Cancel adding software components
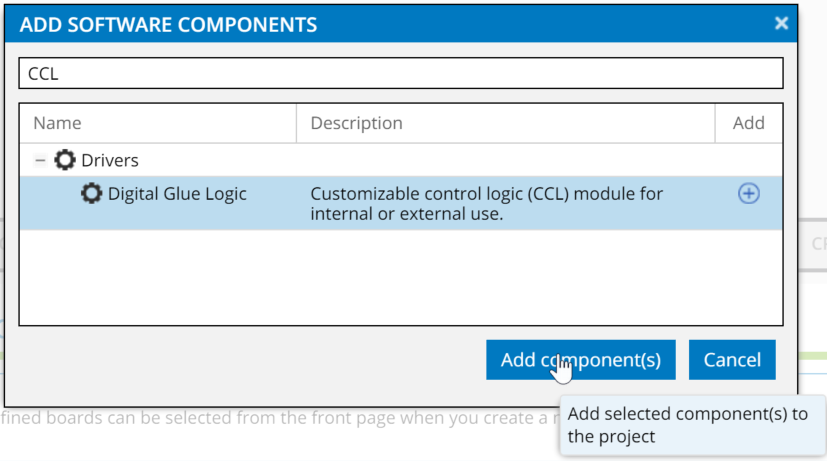The image size is (827, 461). click(x=732, y=360)
